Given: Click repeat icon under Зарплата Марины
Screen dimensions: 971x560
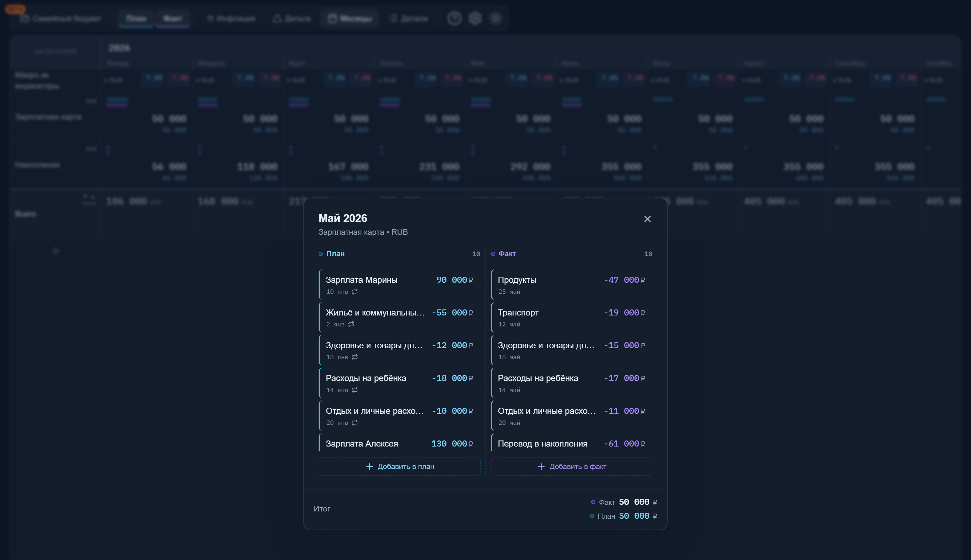Looking at the screenshot, I should 355,292.
